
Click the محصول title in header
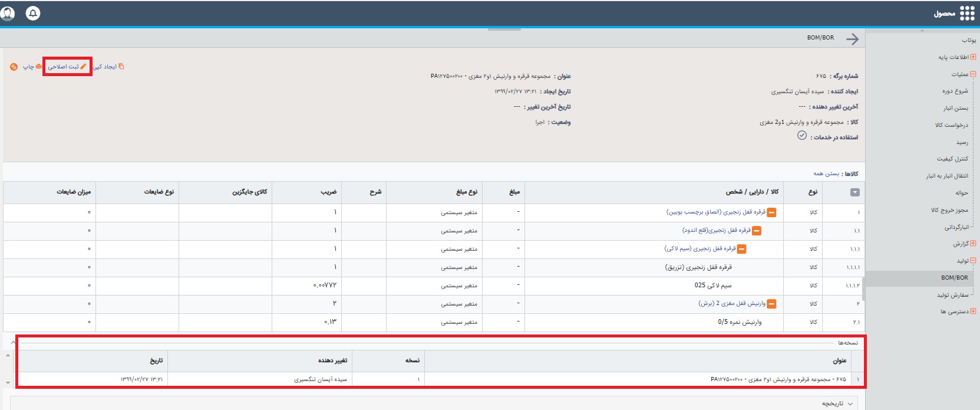[x=945, y=14]
